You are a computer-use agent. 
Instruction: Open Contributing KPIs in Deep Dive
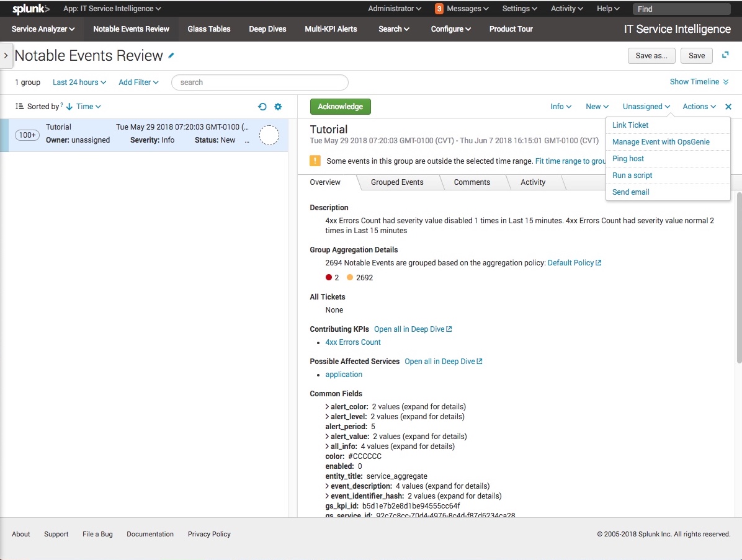(413, 329)
